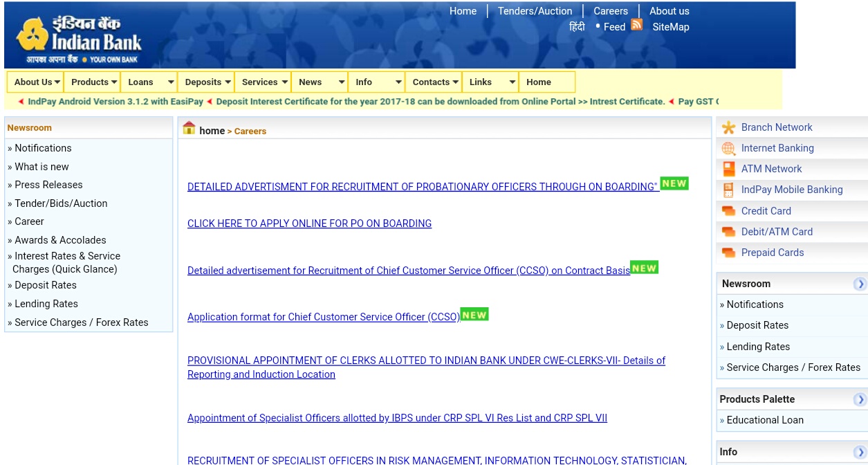Click the Branch Network star icon
The height and width of the screenshot is (465, 868).
728,127
